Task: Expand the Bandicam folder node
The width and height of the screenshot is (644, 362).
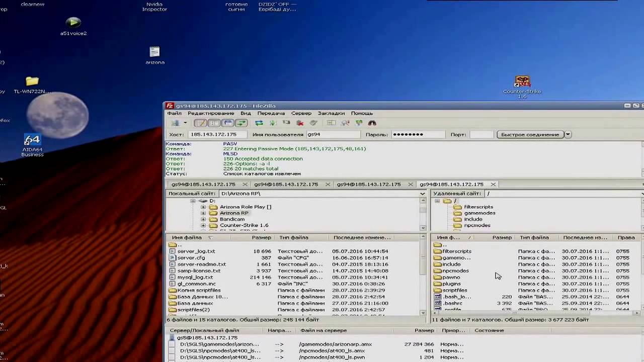Action: pos(203,219)
